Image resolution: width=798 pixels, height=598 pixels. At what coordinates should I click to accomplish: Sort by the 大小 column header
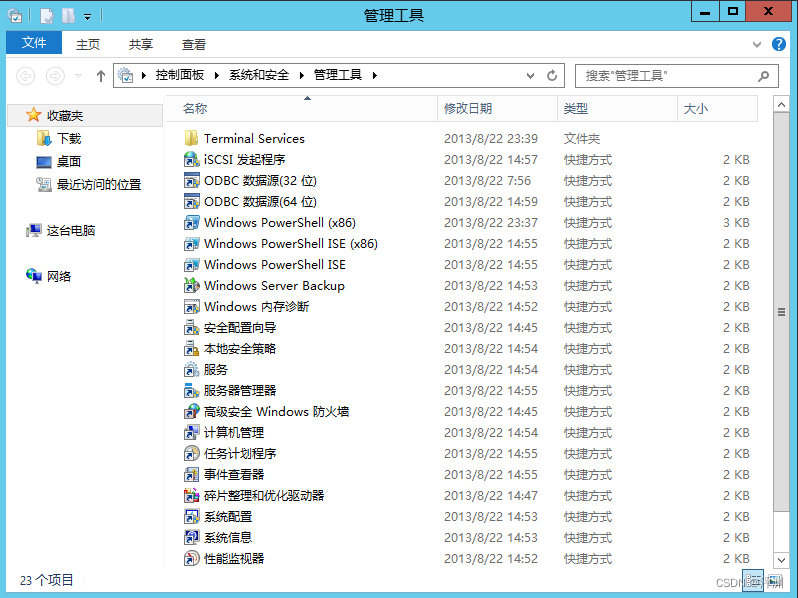[718, 108]
